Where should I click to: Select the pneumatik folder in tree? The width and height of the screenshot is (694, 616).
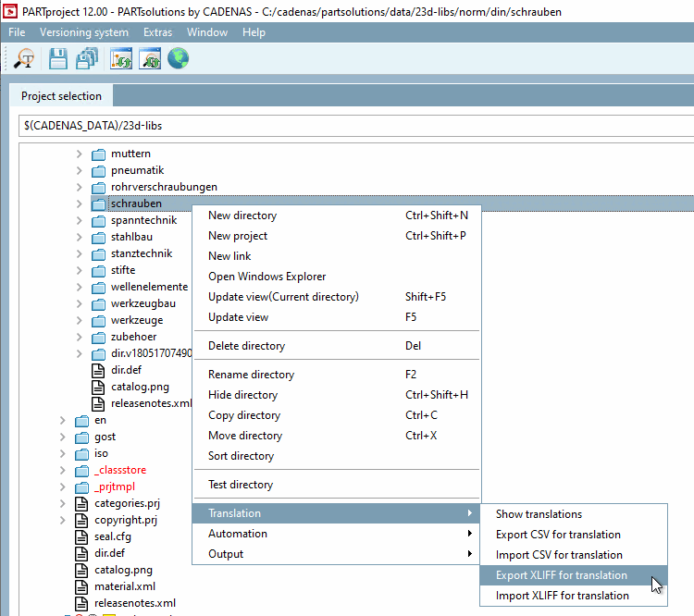137,170
